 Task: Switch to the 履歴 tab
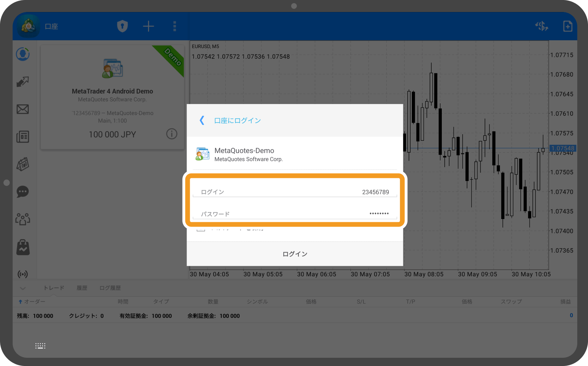(82, 288)
